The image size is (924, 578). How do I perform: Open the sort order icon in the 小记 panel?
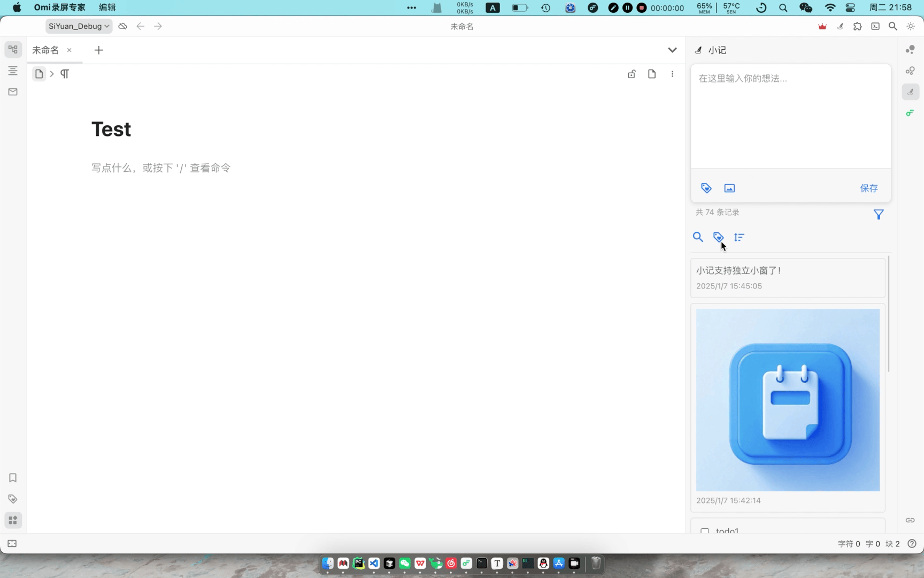point(739,237)
